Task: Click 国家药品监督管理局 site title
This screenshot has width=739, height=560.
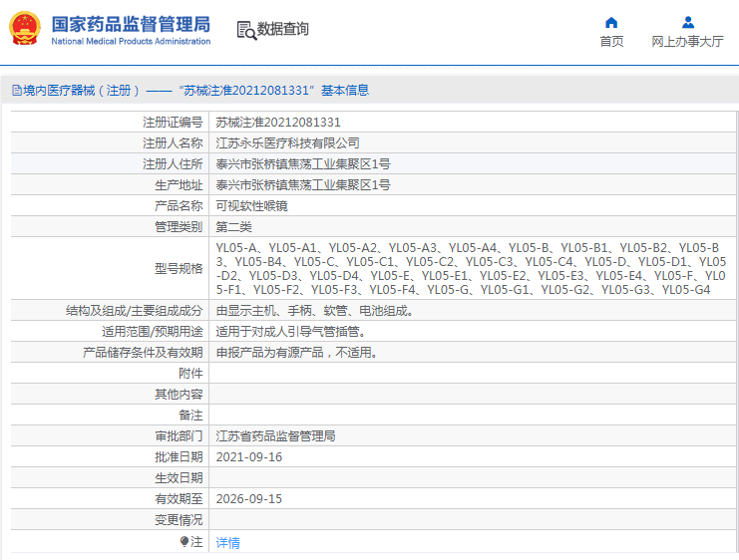Action: [131, 24]
